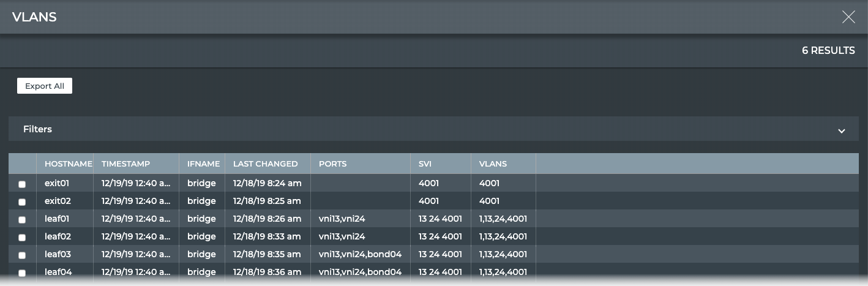Sort table by SVI column header
868x286 pixels.
point(425,164)
